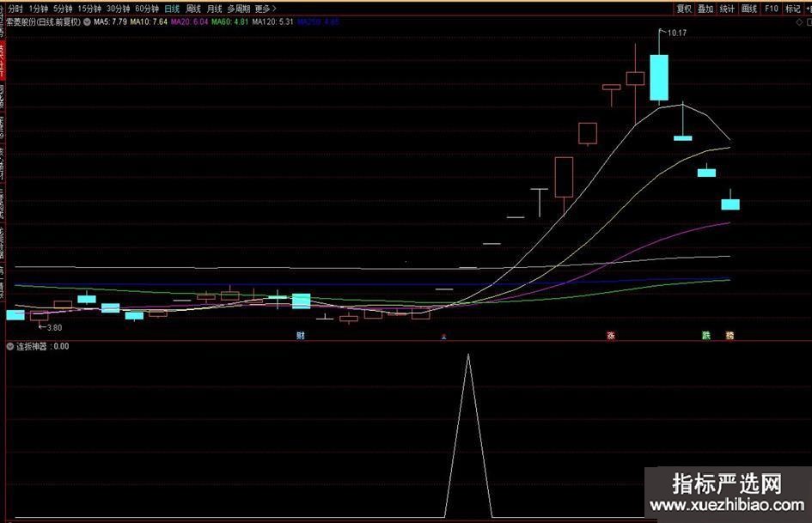Click the MA60: 4.81 indicator label
812x523 pixels.
(x=230, y=22)
